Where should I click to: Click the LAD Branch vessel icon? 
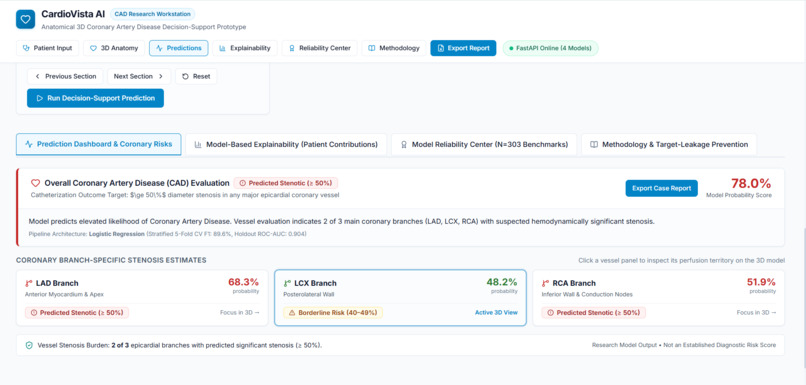pyautogui.click(x=29, y=283)
